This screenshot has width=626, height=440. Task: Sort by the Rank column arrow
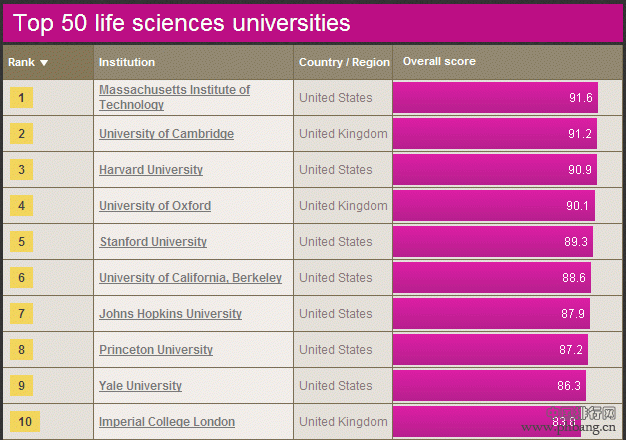[44, 63]
